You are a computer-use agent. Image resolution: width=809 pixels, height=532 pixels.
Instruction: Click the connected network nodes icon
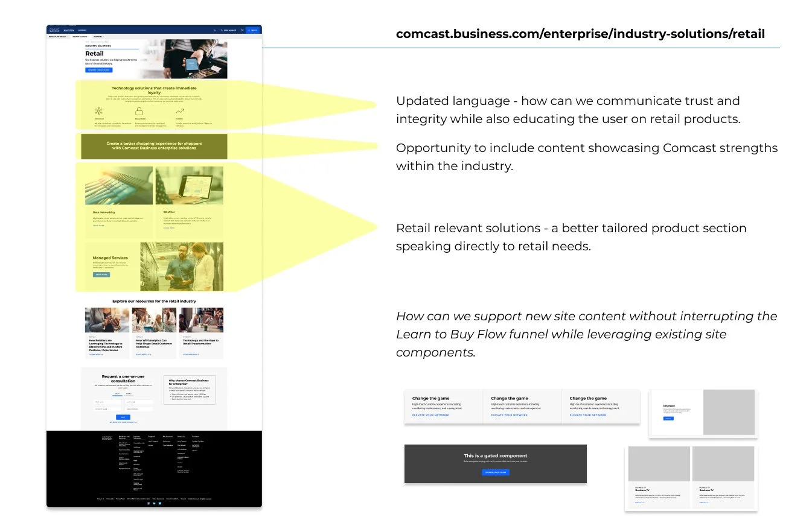(x=99, y=111)
